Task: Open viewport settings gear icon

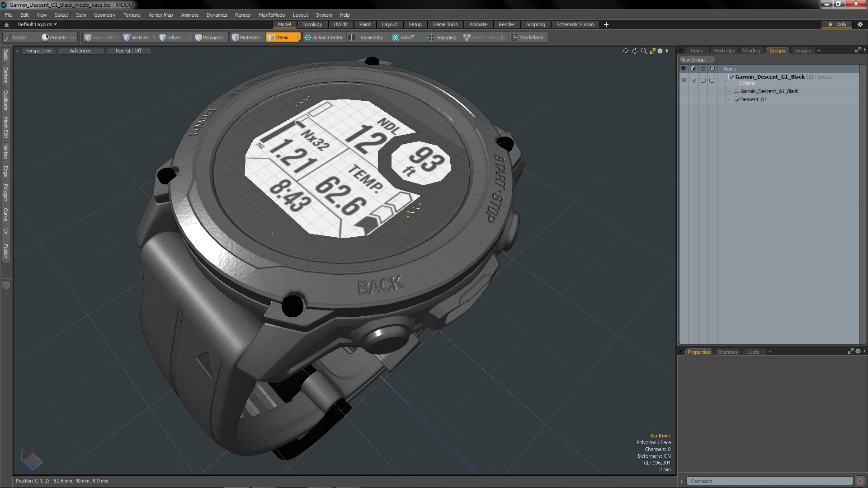Action: (x=660, y=51)
